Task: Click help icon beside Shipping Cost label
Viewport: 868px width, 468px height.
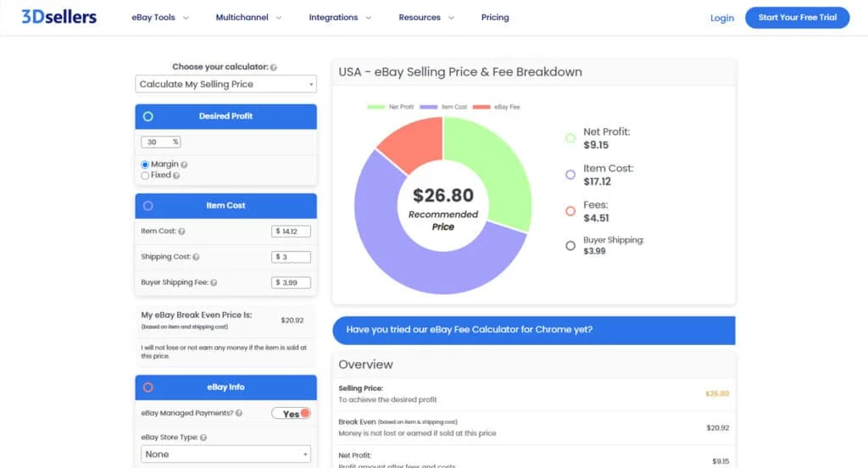Action: [196, 257]
